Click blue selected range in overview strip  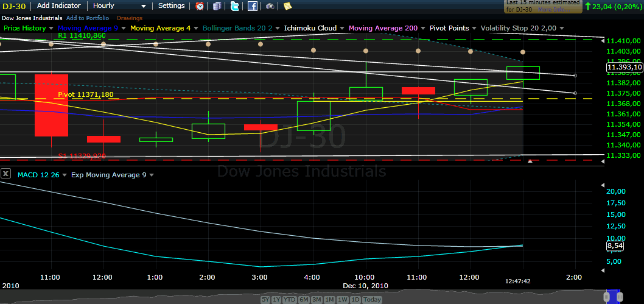coord(613,297)
